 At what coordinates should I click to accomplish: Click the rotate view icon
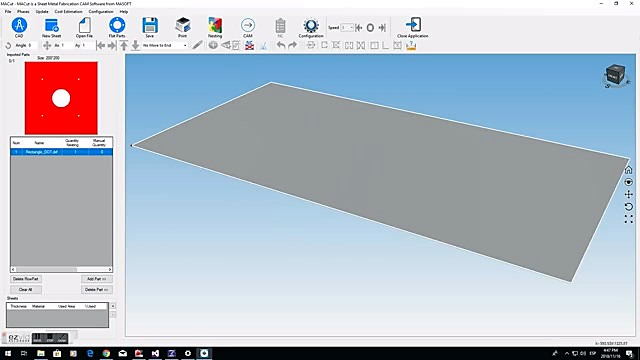coord(629,207)
